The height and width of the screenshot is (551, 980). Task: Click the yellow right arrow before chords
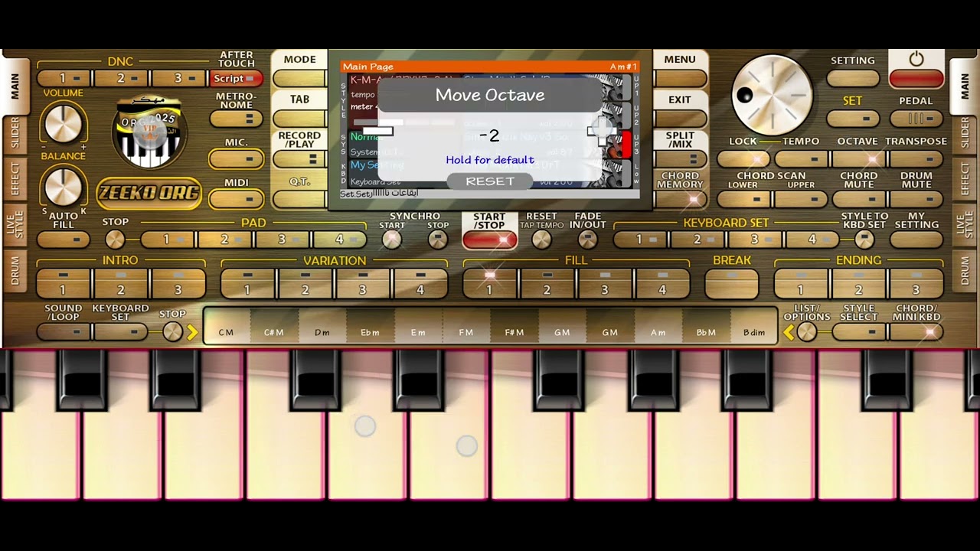[x=192, y=332]
